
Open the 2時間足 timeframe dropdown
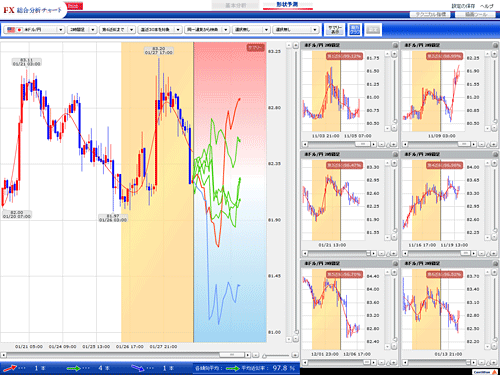click(x=82, y=30)
